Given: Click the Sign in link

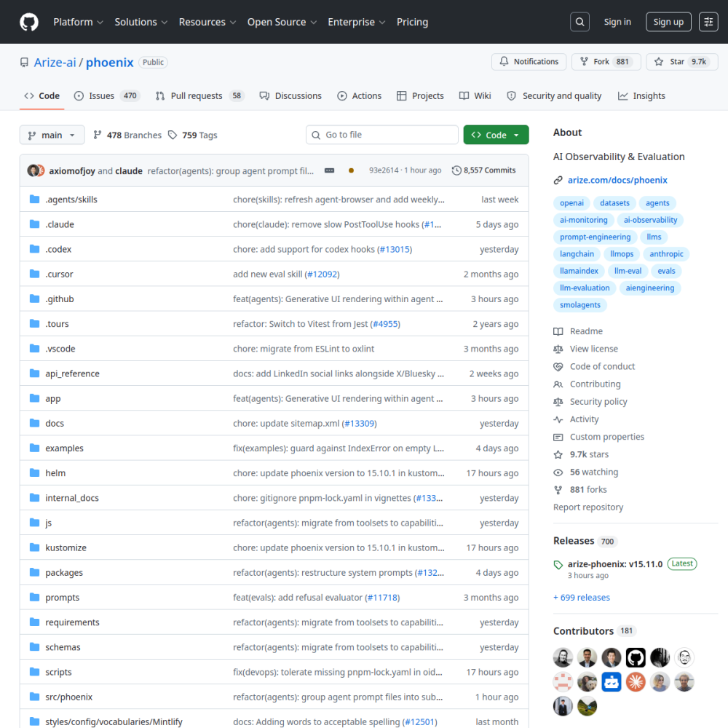Looking at the screenshot, I should (617, 22).
